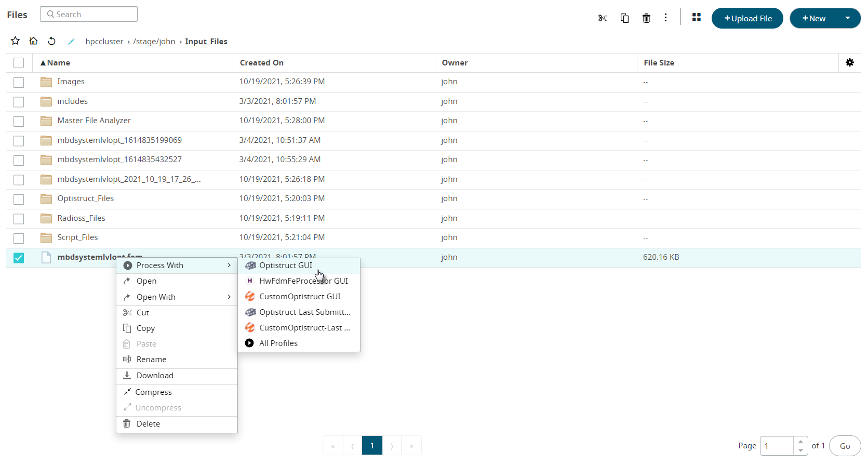868x465 pixels.
Task: Toggle the select-all header checkbox
Action: (19, 63)
